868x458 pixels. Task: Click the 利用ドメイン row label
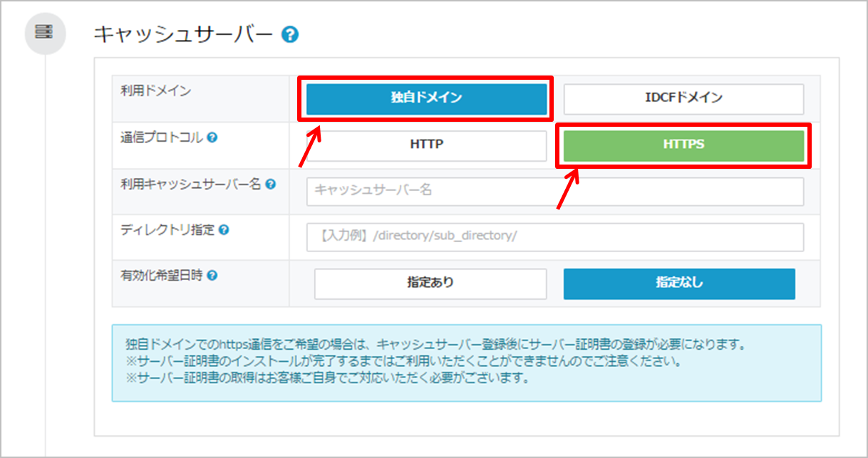[x=146, y=91]
